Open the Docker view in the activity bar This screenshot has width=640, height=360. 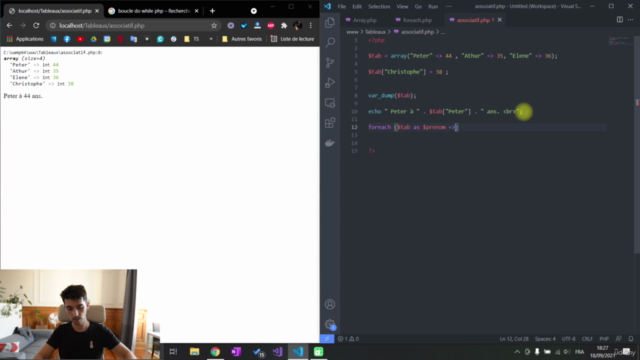(x=330, y=143)
